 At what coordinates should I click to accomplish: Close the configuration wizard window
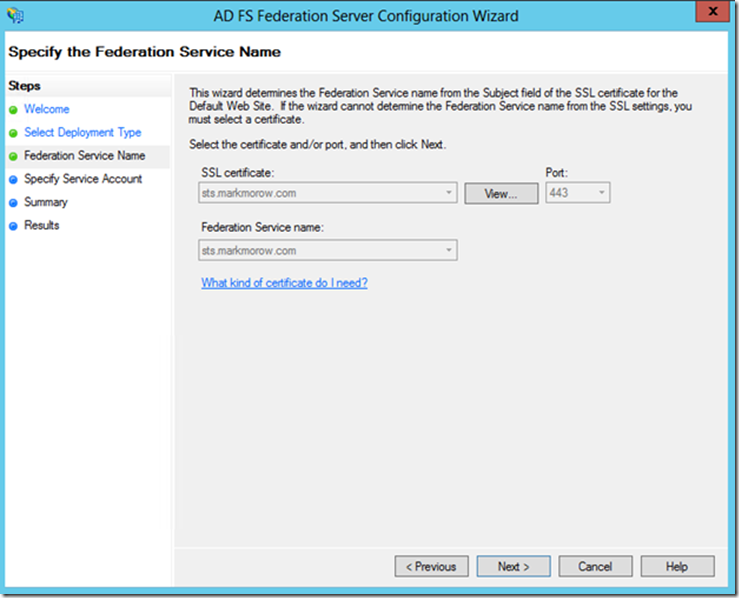coord(713,11)
